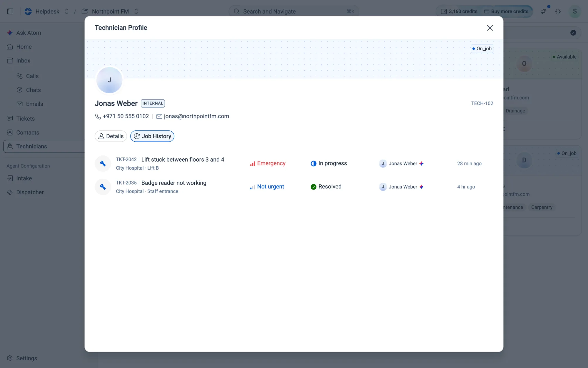Open ticket Badge reader not working

point(174,183)
